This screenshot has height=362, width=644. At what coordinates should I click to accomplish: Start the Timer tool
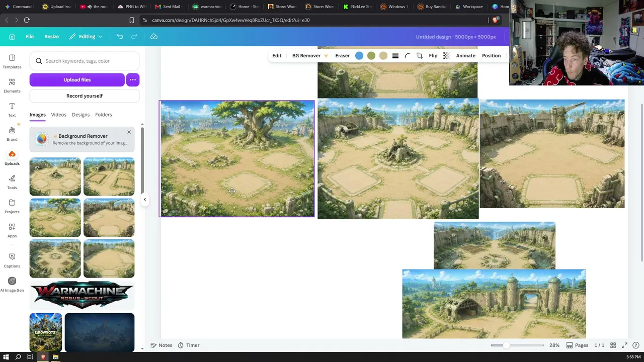click(188, 345)
